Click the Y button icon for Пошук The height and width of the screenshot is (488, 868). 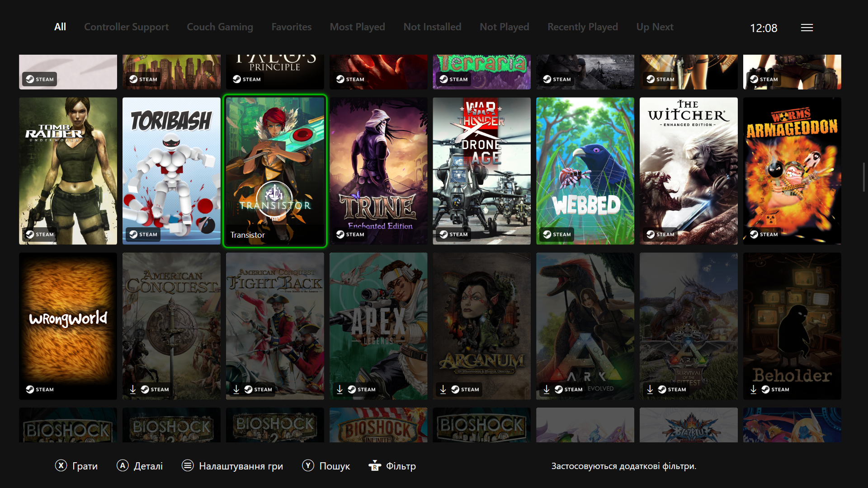[x=308, y=465]
